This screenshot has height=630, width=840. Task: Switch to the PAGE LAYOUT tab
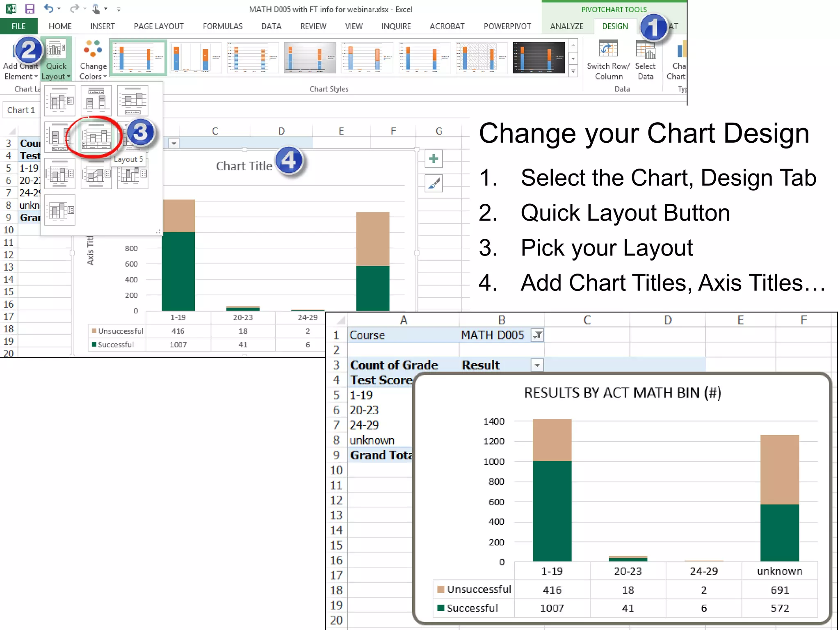pyautogui.click(x=159, y=26)
